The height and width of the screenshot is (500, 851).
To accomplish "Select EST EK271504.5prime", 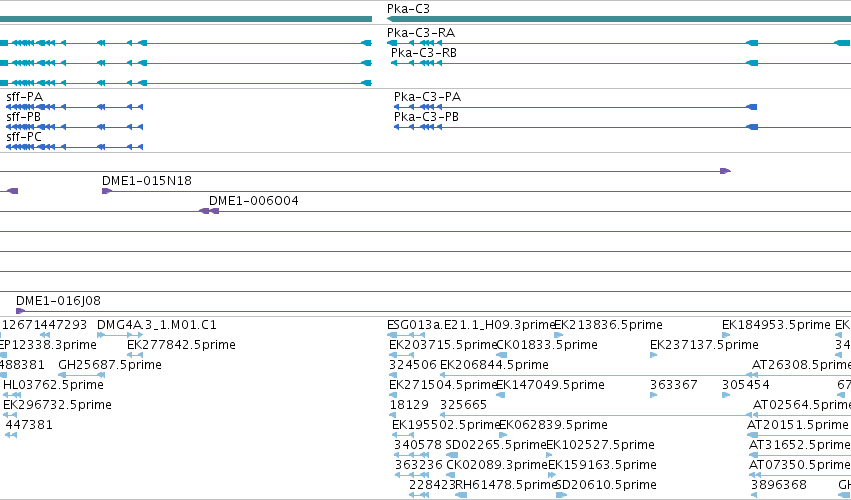I will 443,385.
